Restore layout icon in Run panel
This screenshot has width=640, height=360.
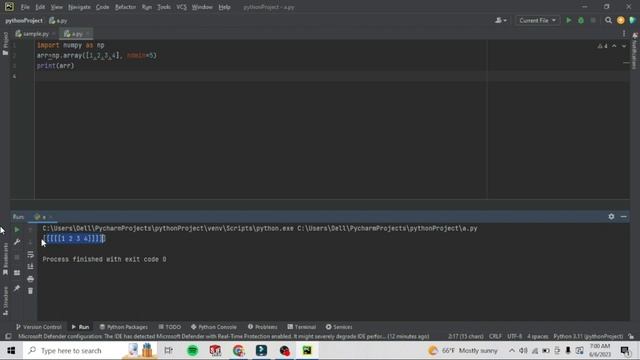(x=17, y=273)
